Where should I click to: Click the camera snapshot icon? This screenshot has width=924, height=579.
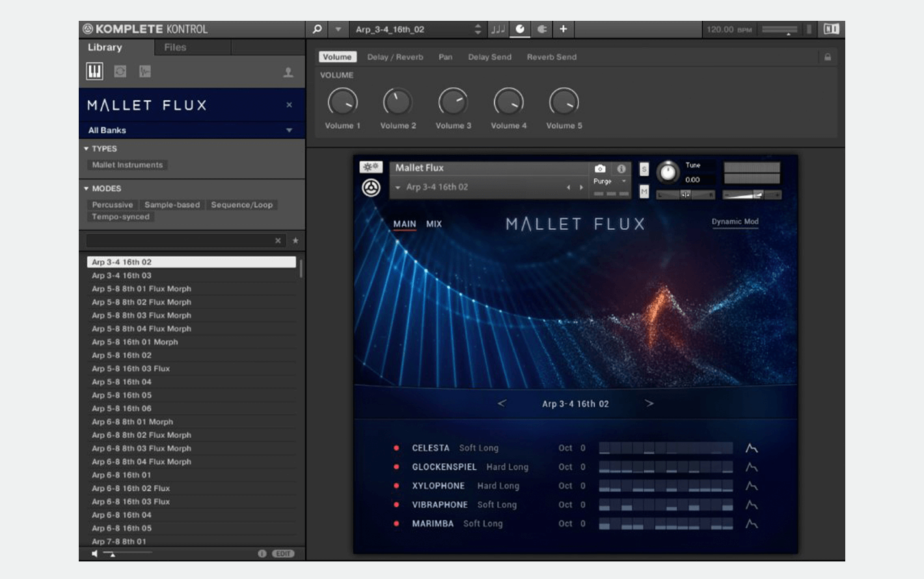tap(600, 168)
